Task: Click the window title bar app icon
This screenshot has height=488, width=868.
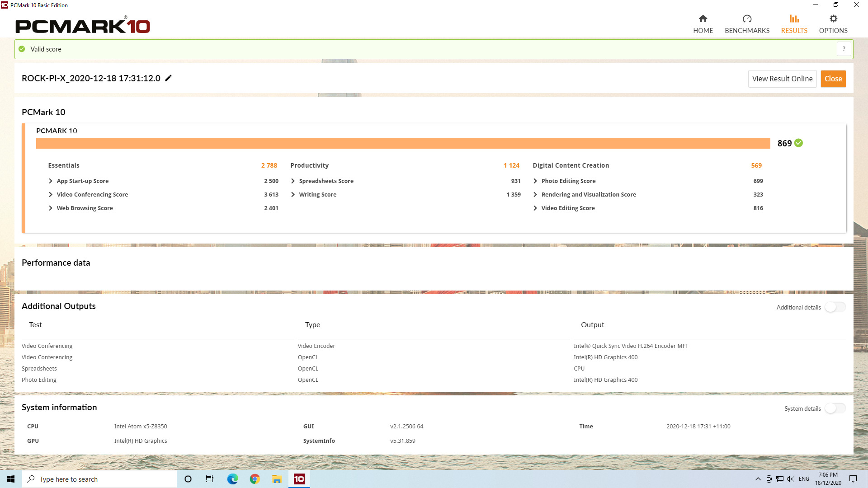Action: tap(5, 5)
